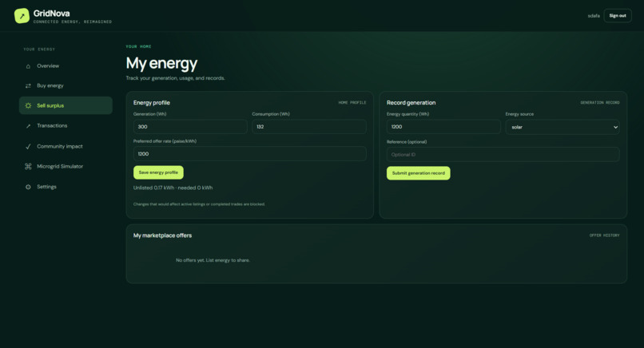This screenshot has width=644, height=348.
Task: Click the Buy energy arrows icon
Action: pos(28,85)
